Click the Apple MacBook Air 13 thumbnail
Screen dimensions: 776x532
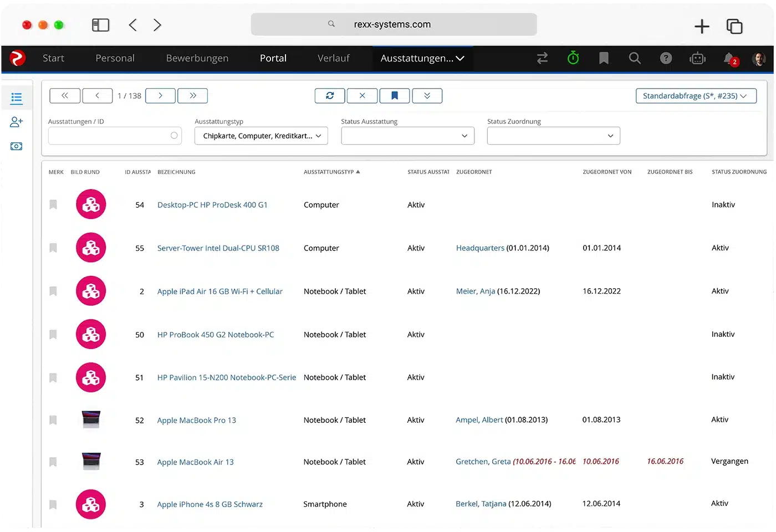tap(91, 461)
